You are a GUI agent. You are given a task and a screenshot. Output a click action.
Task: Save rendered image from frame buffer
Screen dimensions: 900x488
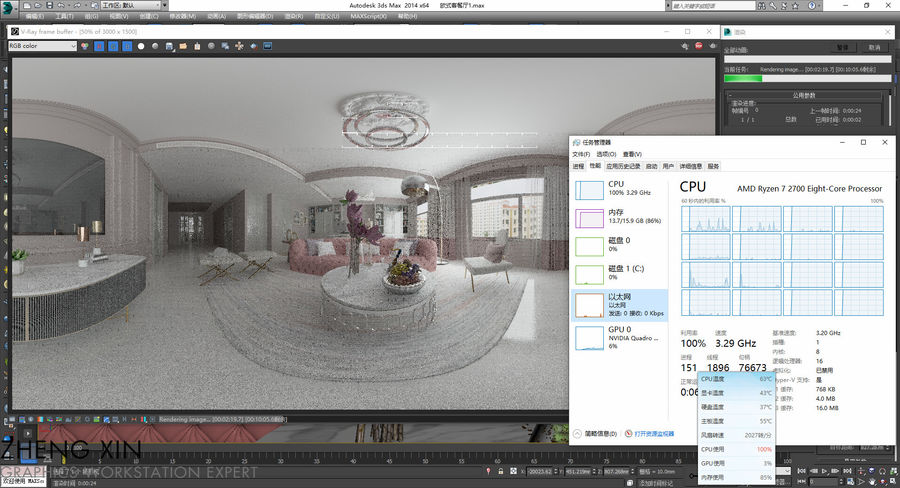point(169,46)
